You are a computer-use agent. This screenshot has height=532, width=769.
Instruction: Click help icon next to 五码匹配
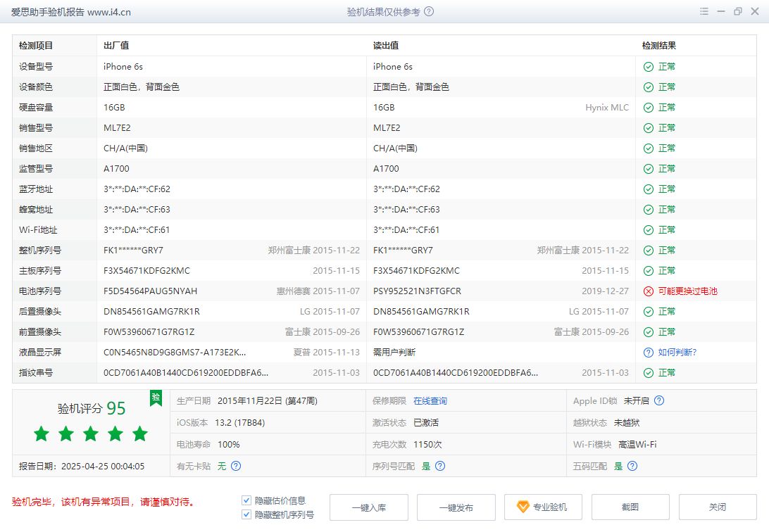pyautogui.click(x=632, y=466)
